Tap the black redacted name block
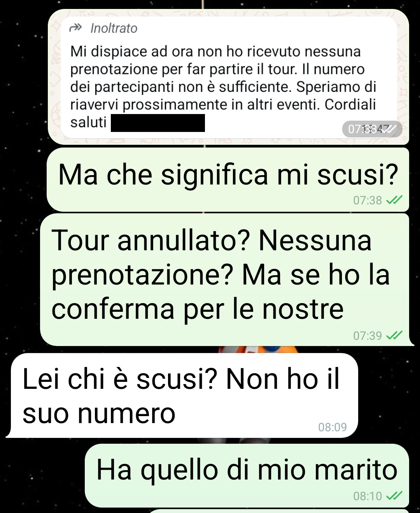This screenshot has width=420, height=513. [x=158, y=123]
